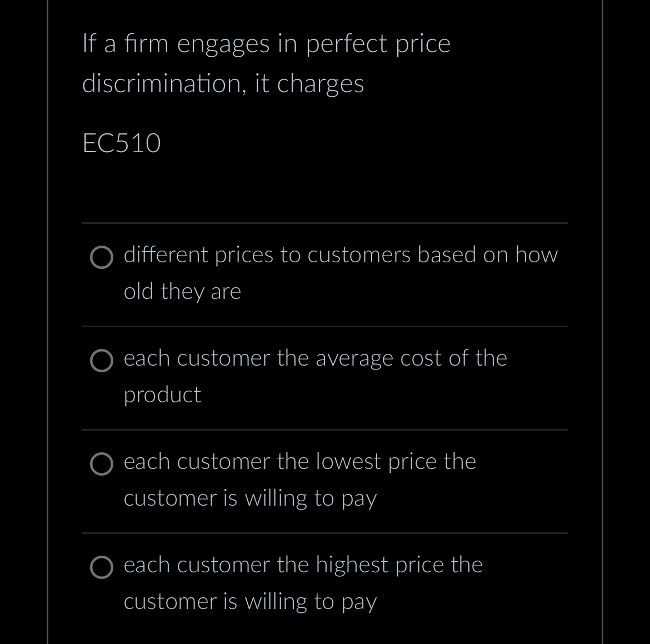Screen dimensions: 650x644
Task: Click inside the quiz content panel
Action: coord(325,322)
